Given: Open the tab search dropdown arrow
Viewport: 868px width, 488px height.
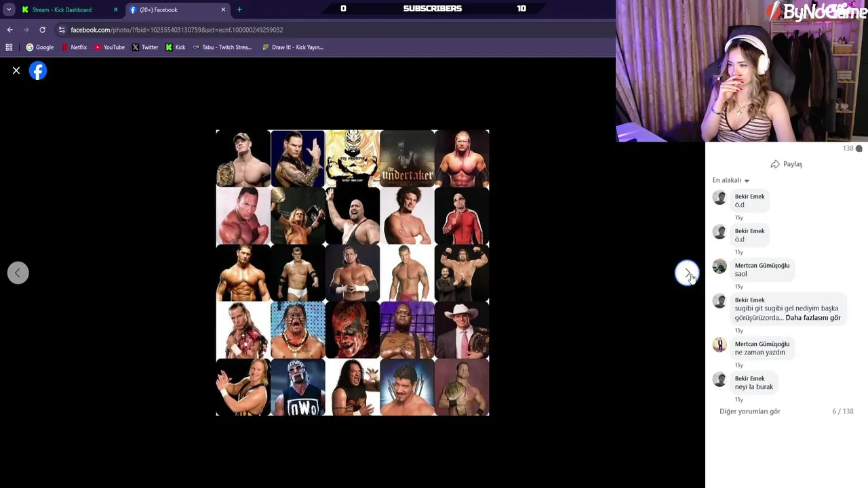Looking at the screenshot, I should point(9,9).
